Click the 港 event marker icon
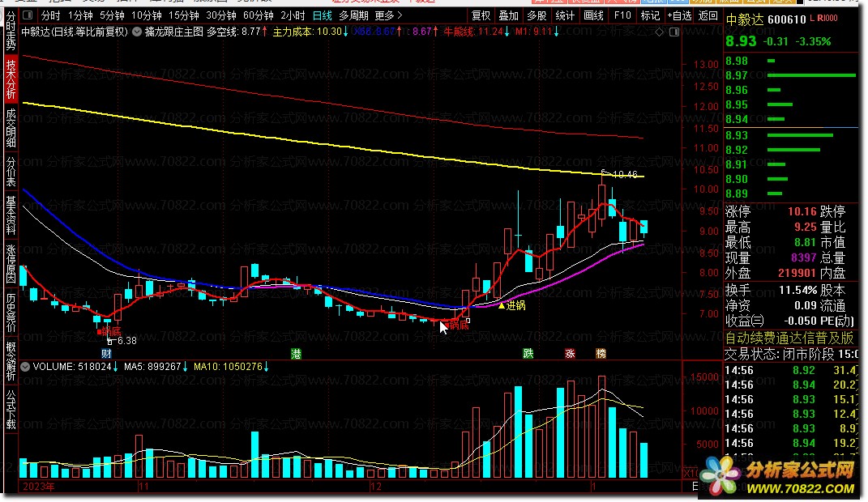The width and height of the screenshot is (868, 502). click(x=296, y=354)
